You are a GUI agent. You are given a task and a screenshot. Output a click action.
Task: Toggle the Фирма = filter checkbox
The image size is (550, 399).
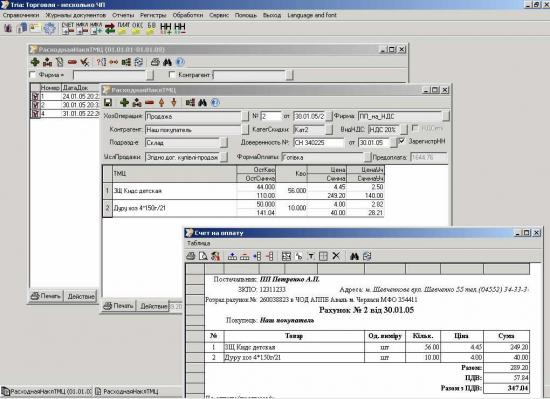tap(33, 75)
